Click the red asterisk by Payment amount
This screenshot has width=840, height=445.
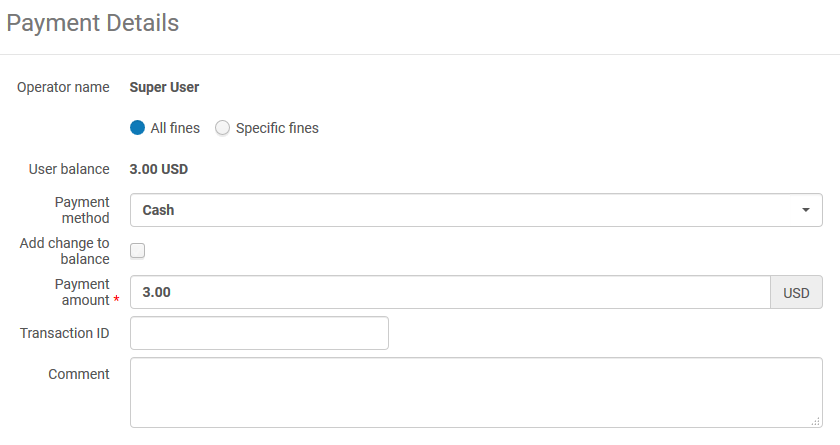pos(116,300)
